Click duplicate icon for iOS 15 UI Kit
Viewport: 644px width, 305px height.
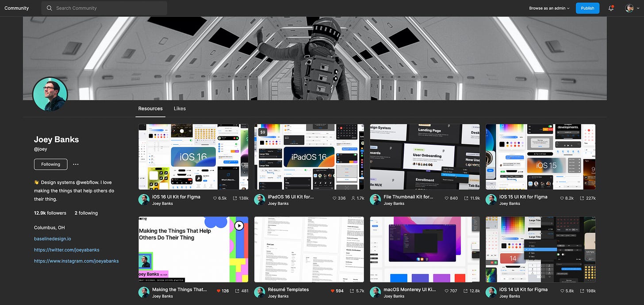click(x=582, y=198)
